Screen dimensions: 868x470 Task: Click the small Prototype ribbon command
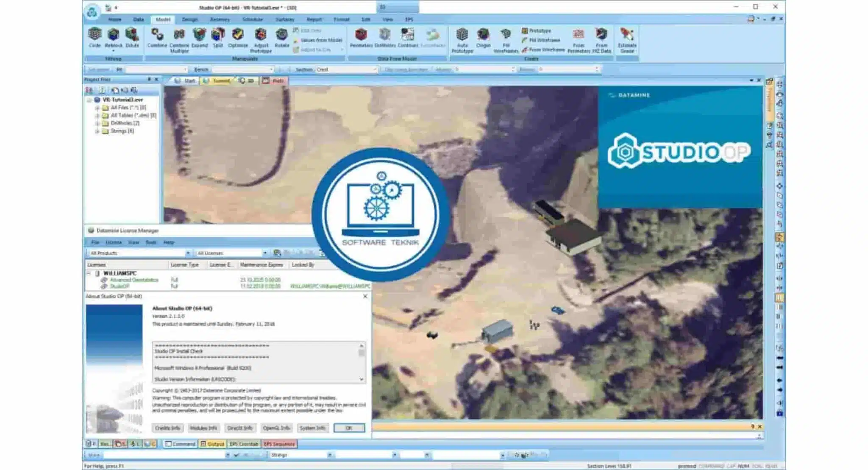pos(536,31)
